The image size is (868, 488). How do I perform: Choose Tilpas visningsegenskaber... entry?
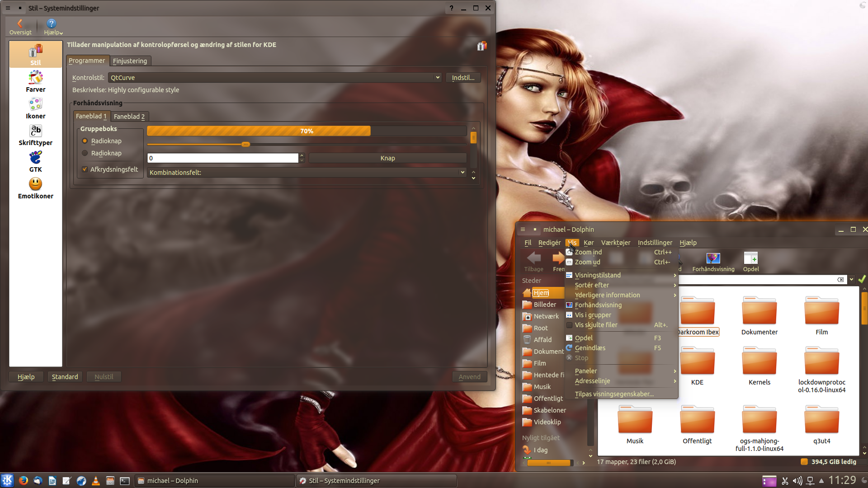click(x=621, y=394)
